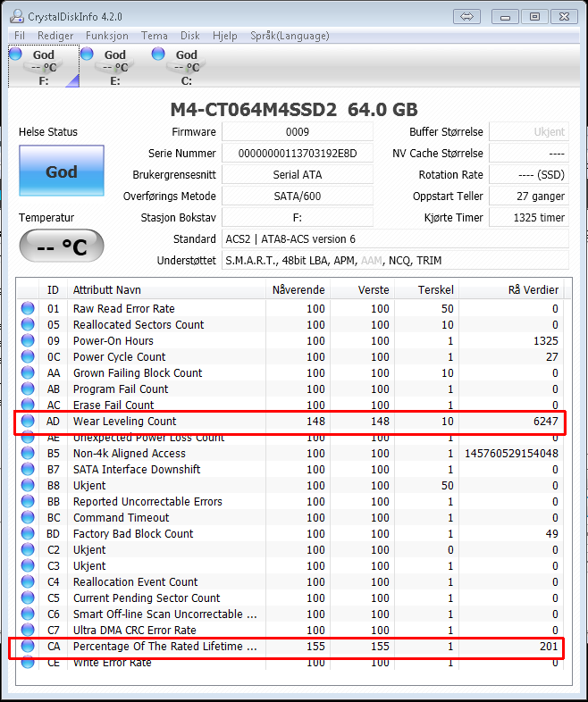Image resolution: width=588 pixels, height=702 pixels.
Task: Click the Stasjon Bokstav field showing F:
Action: coord(298,218)
